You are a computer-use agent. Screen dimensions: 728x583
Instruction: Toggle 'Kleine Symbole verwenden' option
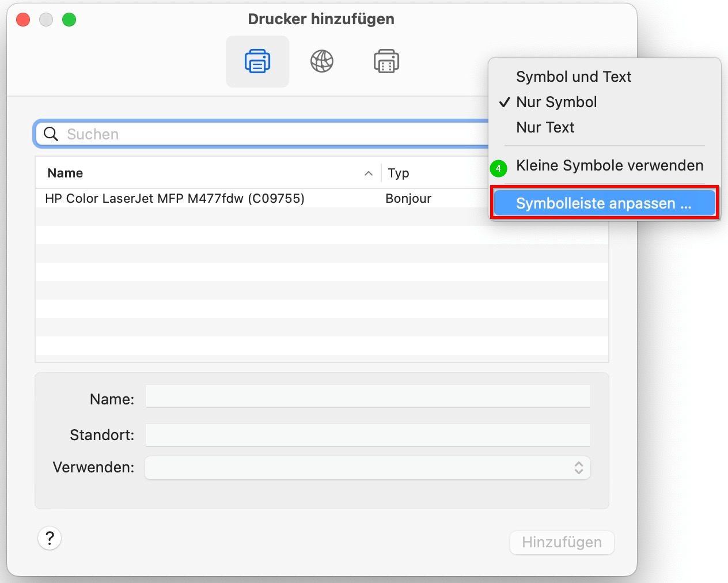[609, 166]
